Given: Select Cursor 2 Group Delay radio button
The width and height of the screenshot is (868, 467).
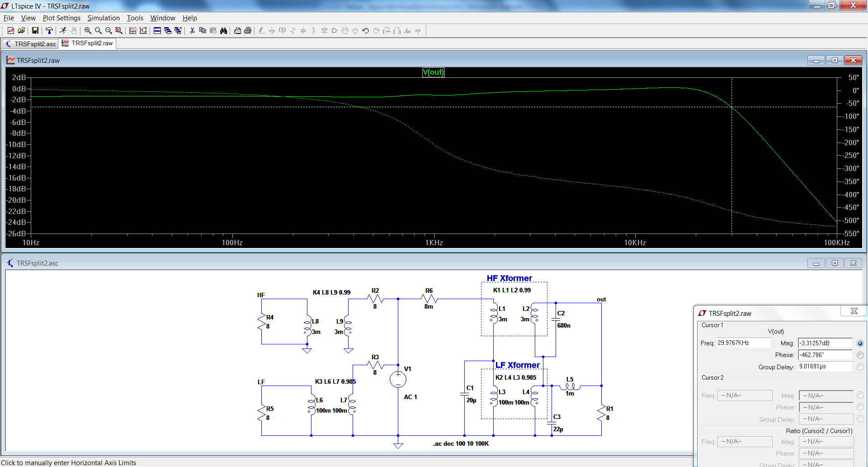Looking at the screenshot, I should point(860,419).
